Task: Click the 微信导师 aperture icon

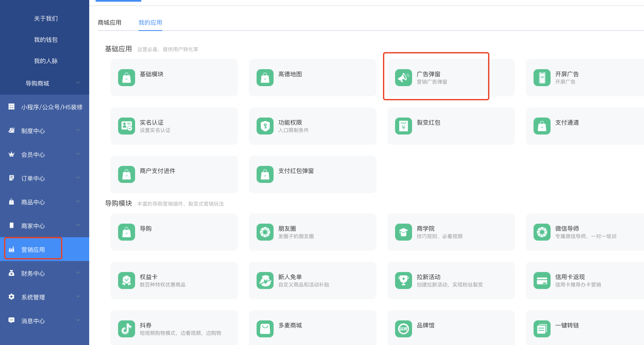Action: [542, 232]
